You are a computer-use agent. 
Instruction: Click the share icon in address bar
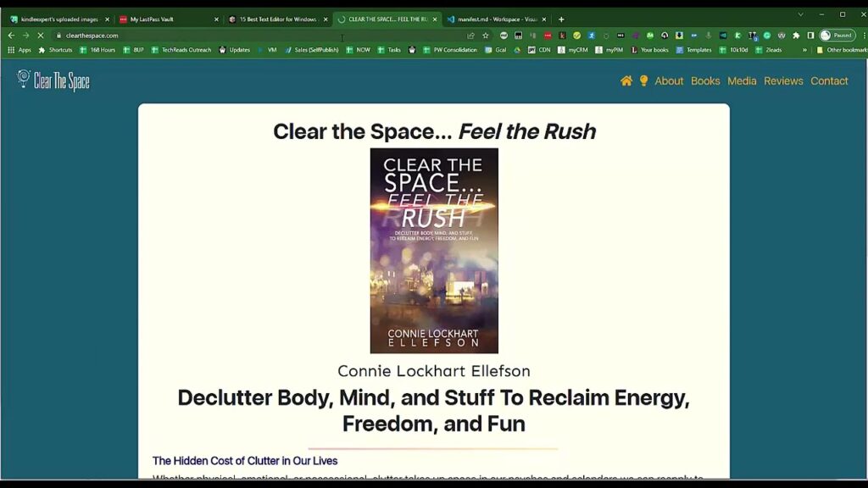pos(470,36)
